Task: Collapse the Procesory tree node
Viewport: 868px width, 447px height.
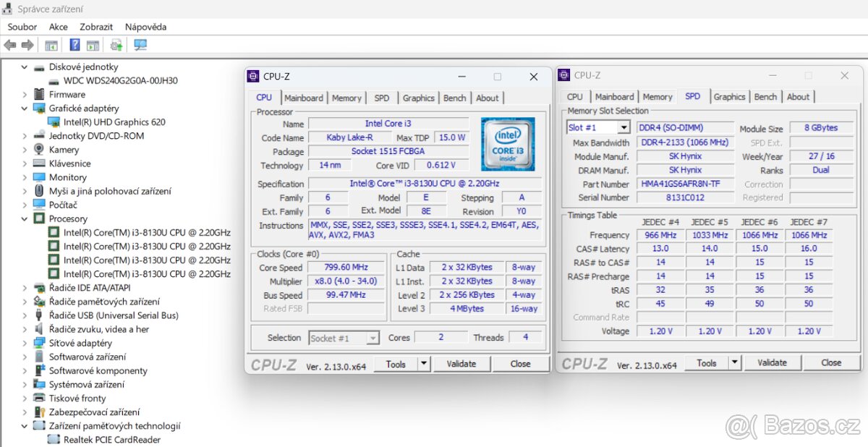Action: [25, 218]
